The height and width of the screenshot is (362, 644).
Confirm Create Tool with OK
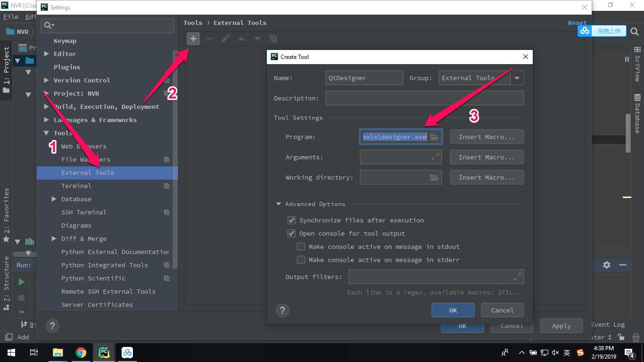(x=453, y=310)
